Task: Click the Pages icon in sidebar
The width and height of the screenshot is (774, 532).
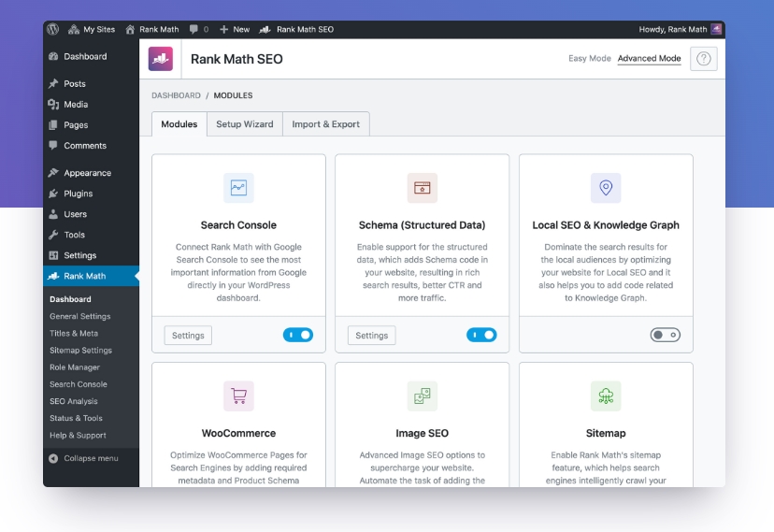Action: pos(53,125)
